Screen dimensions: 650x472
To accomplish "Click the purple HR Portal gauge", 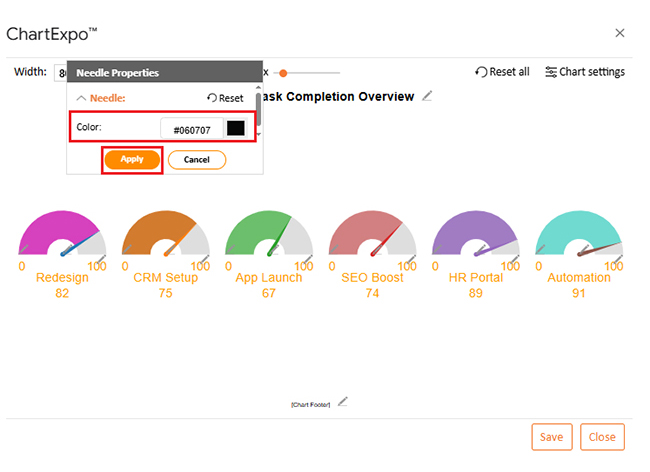I will [x=475, y=235].
